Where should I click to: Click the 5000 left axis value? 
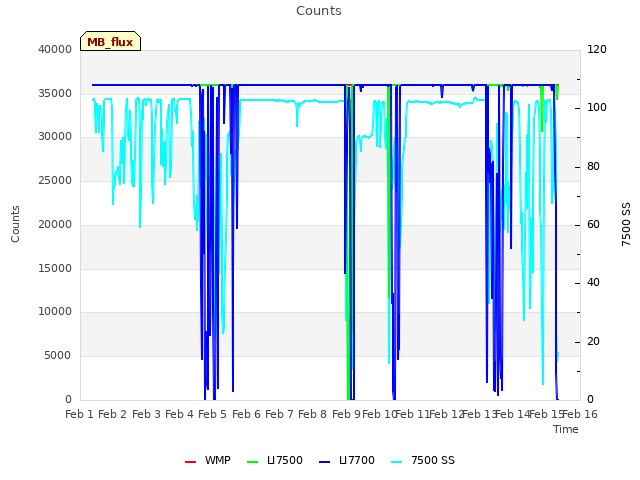58,356
